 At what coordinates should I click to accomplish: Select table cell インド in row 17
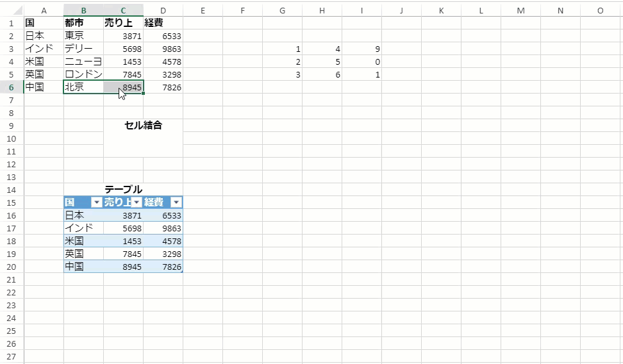(x=83, y=228)
